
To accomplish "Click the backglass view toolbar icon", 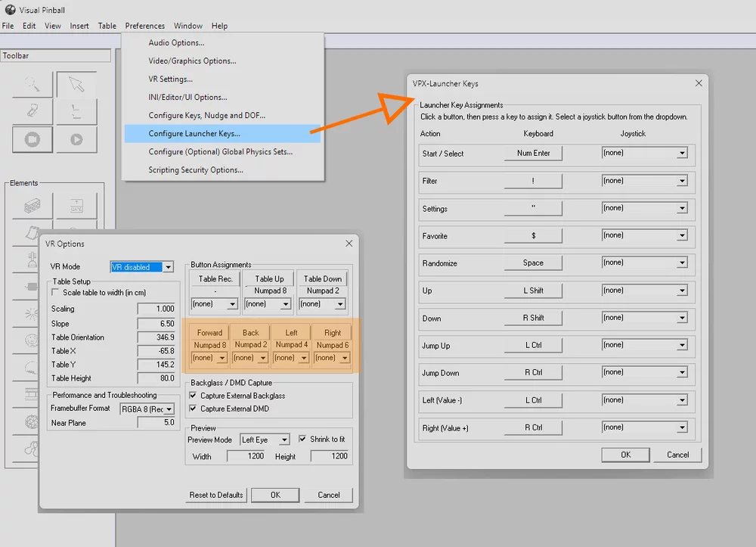I will [x=76, y=111].
